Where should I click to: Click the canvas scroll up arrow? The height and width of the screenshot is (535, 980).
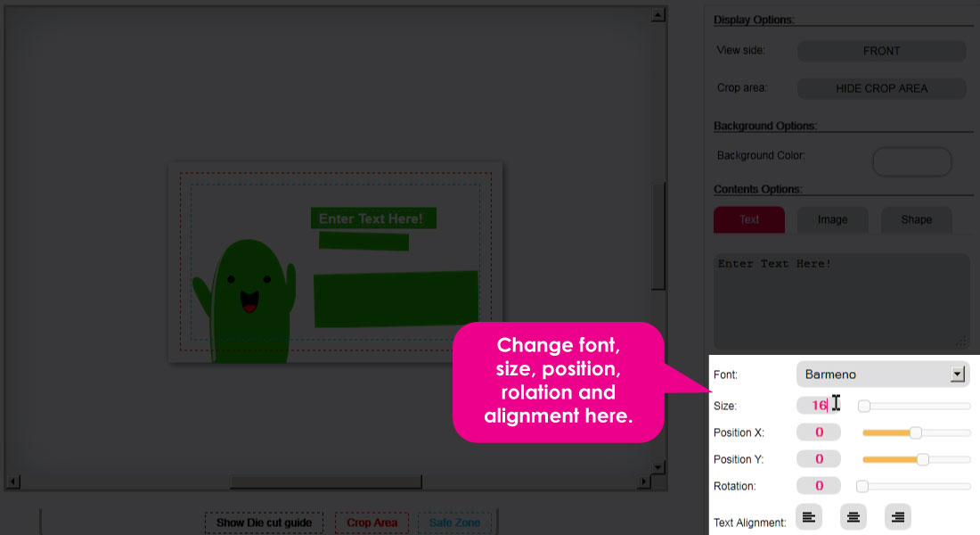(657, 14)
